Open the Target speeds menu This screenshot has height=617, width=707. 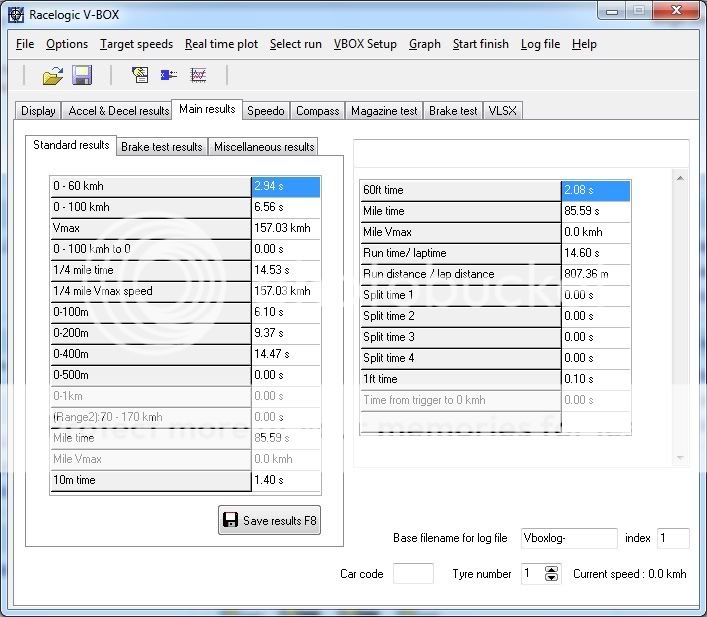pyautogui.click(x=136, y=44)
